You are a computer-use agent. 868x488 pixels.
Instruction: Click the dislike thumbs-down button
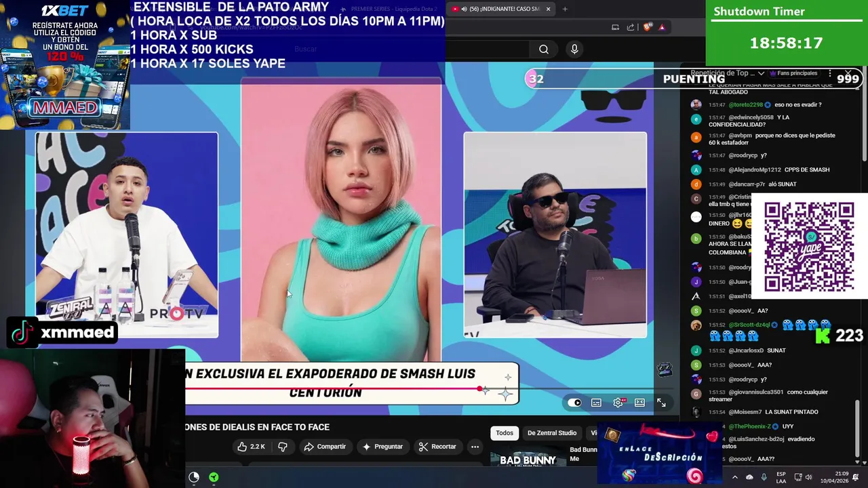(x=283, y=447)
